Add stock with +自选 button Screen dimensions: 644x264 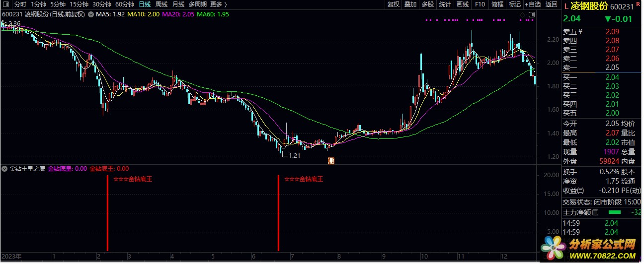533,4
